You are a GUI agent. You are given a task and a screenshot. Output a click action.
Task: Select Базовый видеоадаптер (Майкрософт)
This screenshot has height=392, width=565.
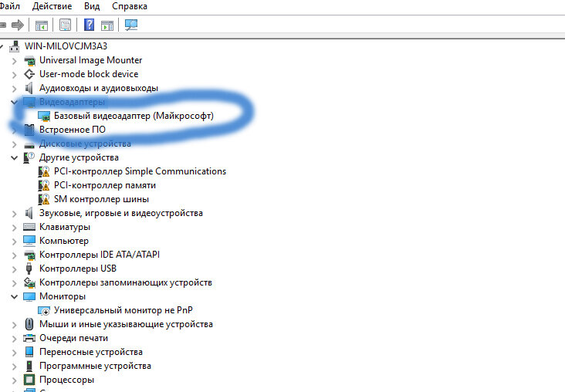click(x=134, y=116)
